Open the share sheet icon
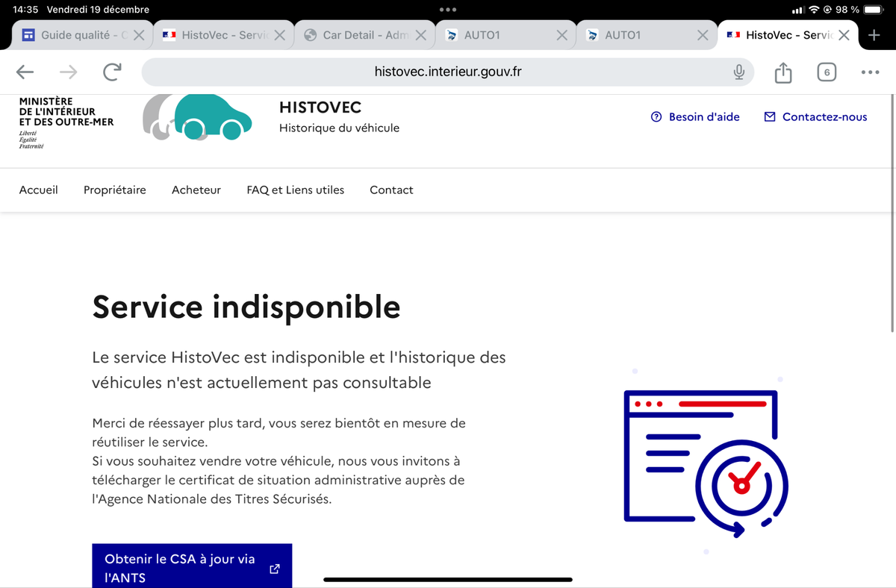Screen dimensions: 896x588 [x=783, y=72]
